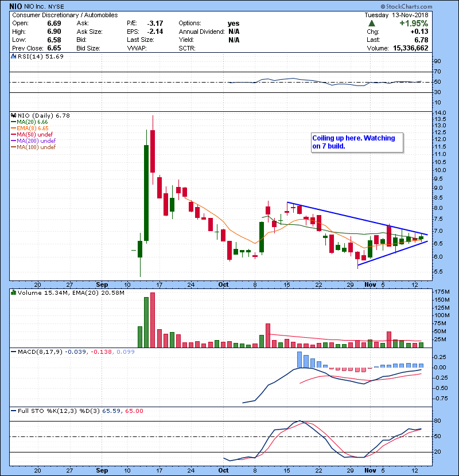Viewport: 459px width, 476px height.
Task: Click the EMA(8) 6.65 legend entry
Action: coord(33,128)
